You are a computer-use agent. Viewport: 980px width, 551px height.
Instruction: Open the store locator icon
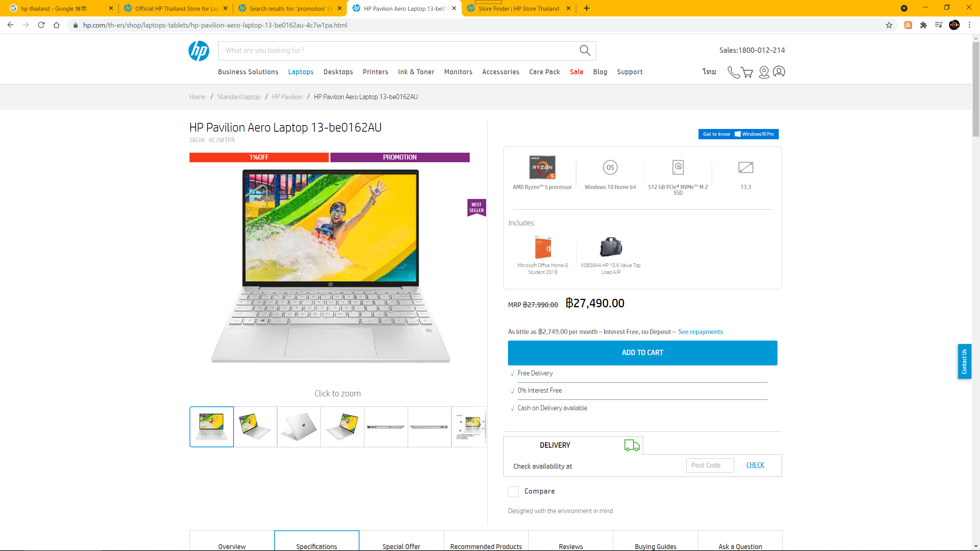pyautogui.click(x=764, y=72)
